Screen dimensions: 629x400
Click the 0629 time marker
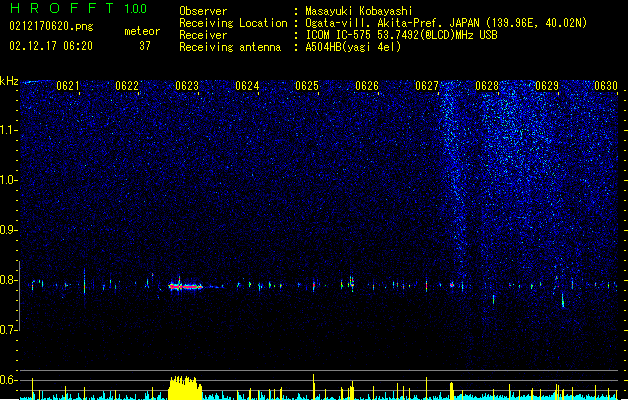547,86
